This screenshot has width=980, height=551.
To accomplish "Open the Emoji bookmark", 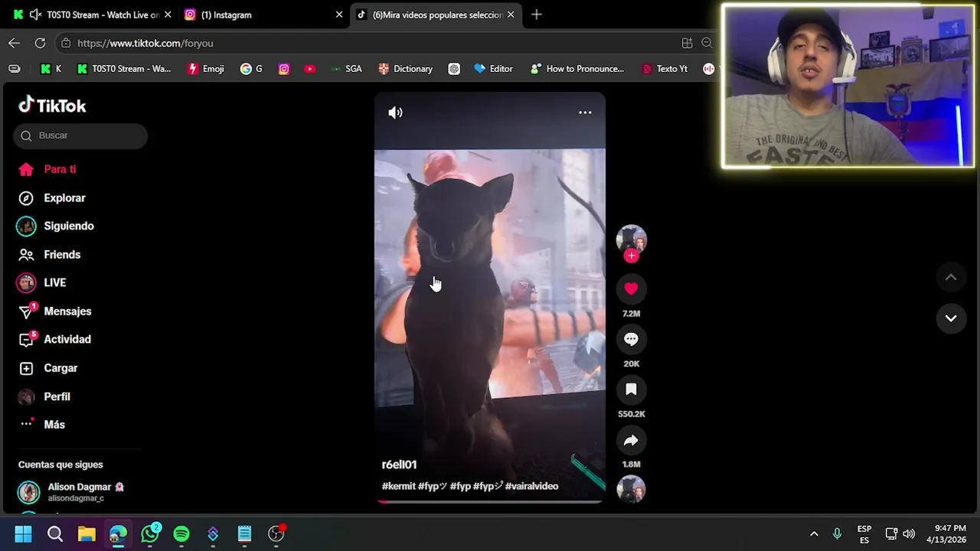I will [206, 69].
